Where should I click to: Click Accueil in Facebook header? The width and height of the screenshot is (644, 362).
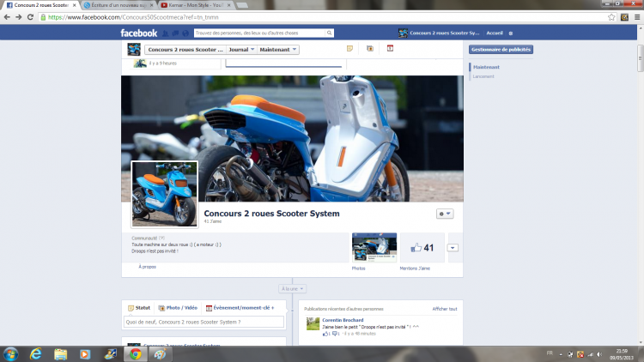(x=495, y=33)
